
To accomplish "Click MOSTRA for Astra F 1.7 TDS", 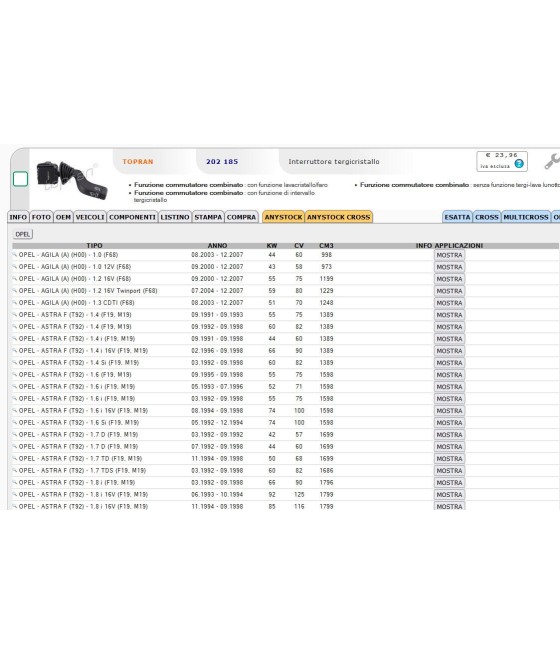I will [x=449, y=471].
